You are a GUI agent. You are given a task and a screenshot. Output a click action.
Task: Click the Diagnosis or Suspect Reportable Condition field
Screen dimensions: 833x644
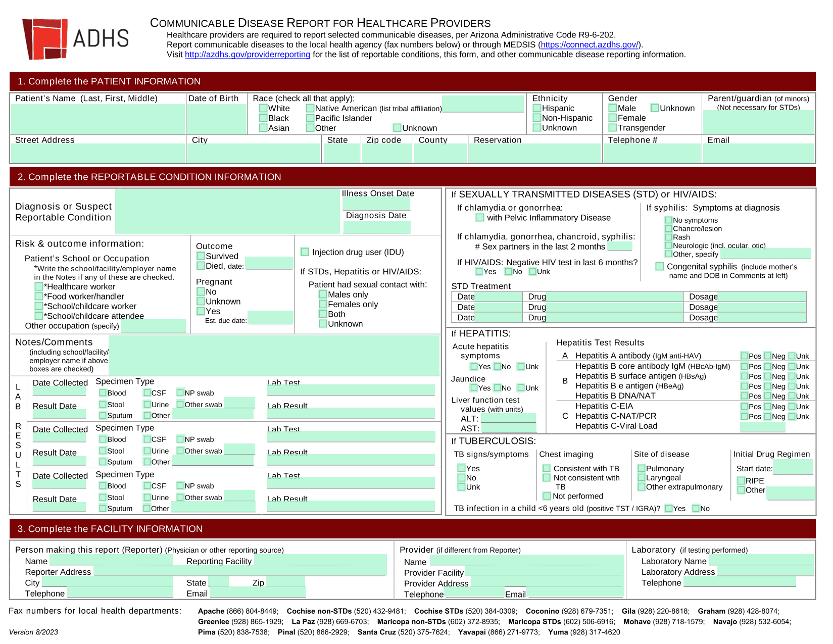(227, 212)
